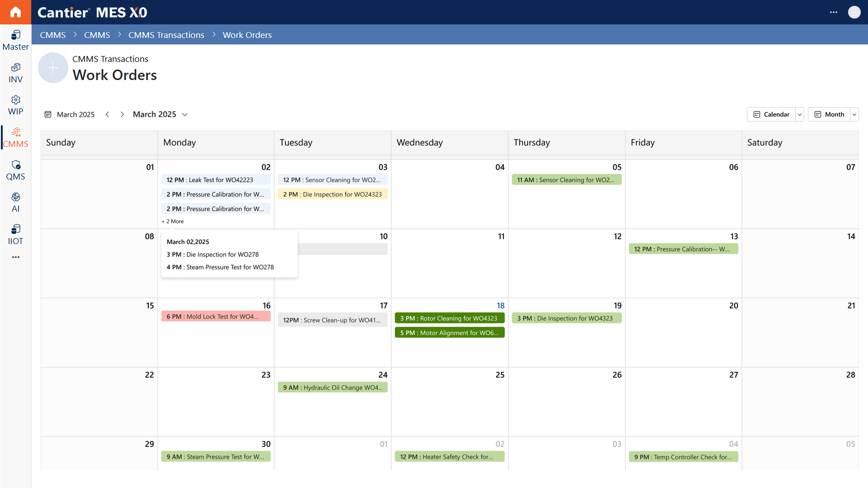The height and width of the screenshot is (488, 868).
Task: Open the WIP module
Action: click(15, 105)
